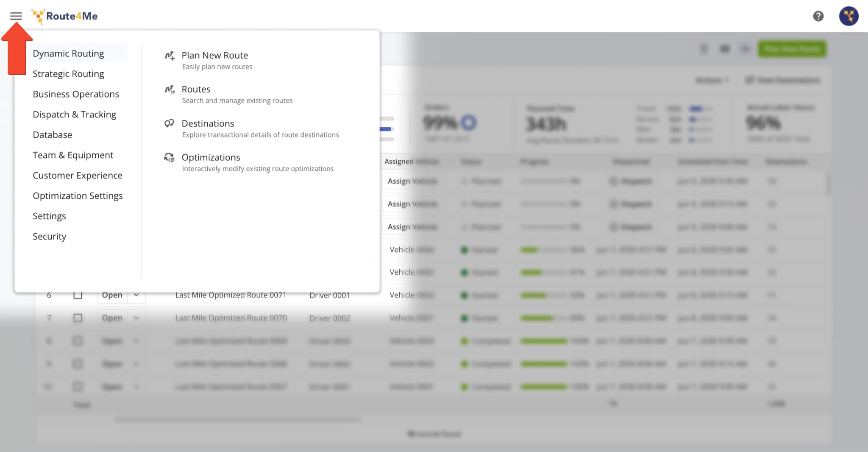Open the user profile avatar
This screenshot has width=868, height=452.
(x=849, y=16)
